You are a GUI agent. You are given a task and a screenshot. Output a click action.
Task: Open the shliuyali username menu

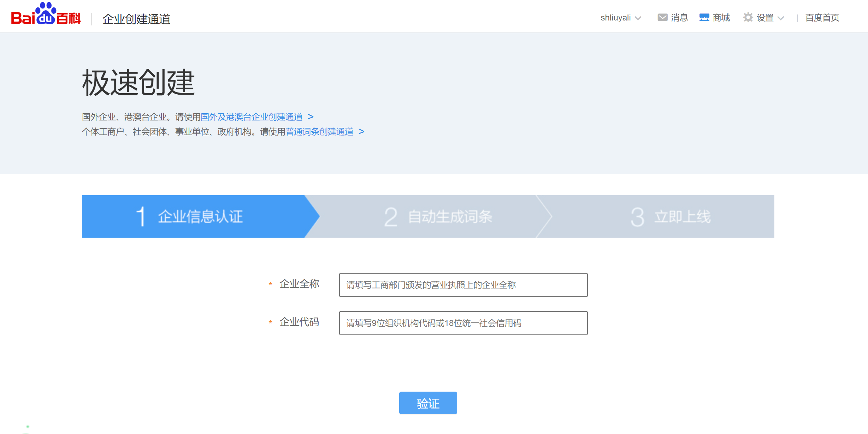tap(615, 18)
